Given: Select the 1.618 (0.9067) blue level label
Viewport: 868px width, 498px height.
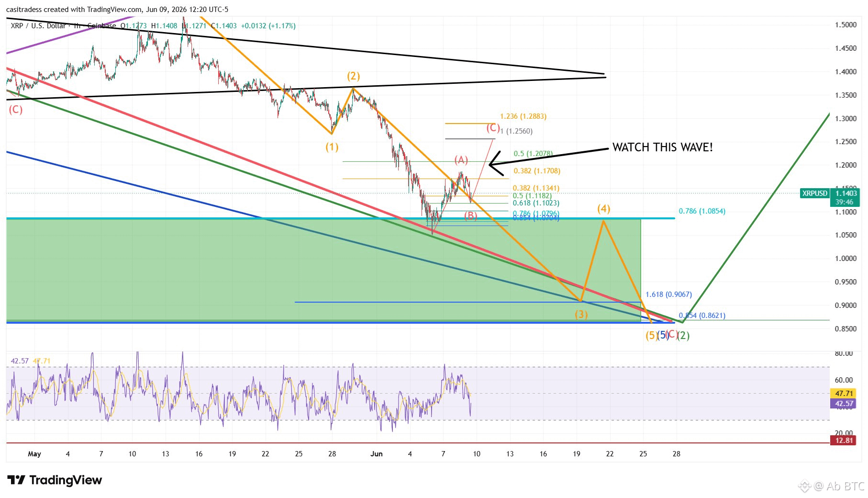Looking at the screenshot, I should 668,294.
